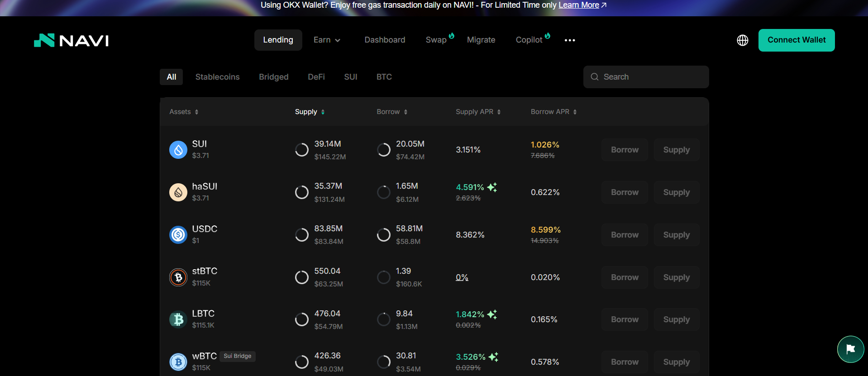The height and width of the screenshot is (376, 868).
Task: Click Borrow in the LBTC row
Action: (625, 319)
